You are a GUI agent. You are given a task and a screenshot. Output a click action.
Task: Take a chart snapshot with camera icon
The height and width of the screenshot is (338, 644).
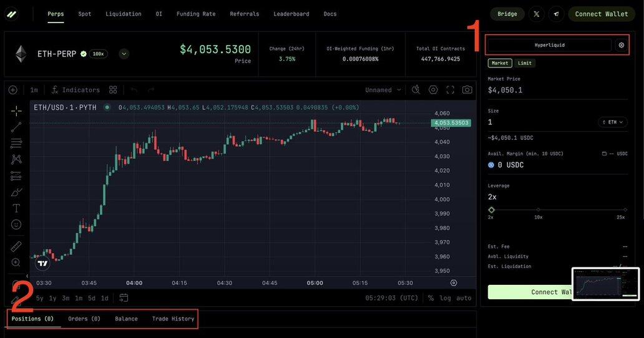click(467, 90)
